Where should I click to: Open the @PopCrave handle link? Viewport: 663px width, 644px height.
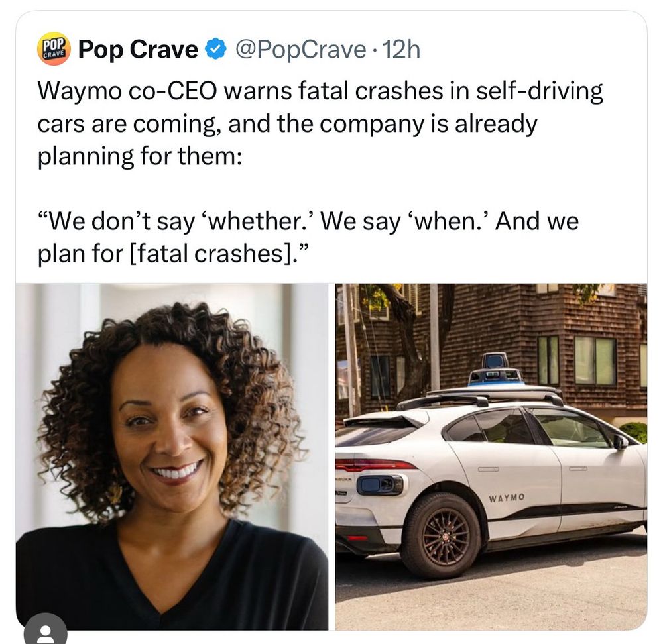(300, 50)
